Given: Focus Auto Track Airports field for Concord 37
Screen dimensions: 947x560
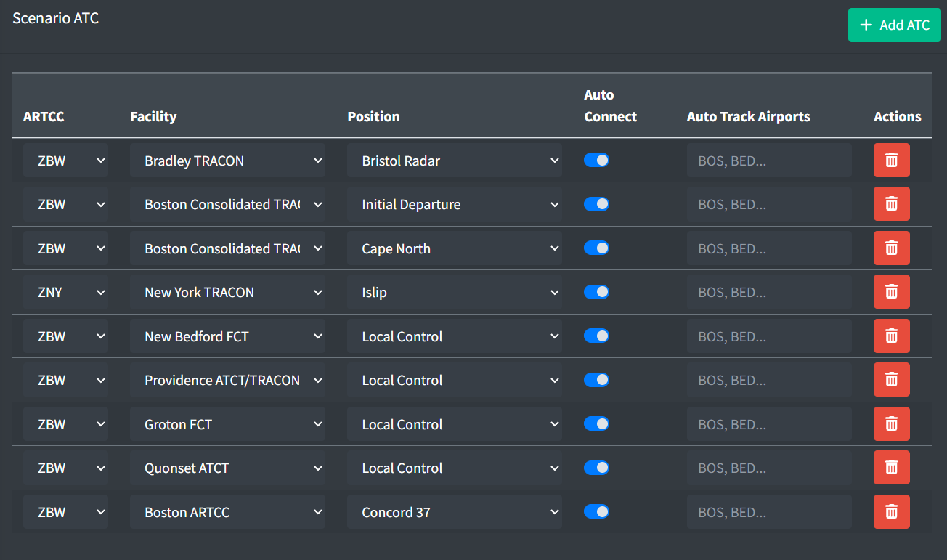Looking at the screenshot, I should pos(769,512).
